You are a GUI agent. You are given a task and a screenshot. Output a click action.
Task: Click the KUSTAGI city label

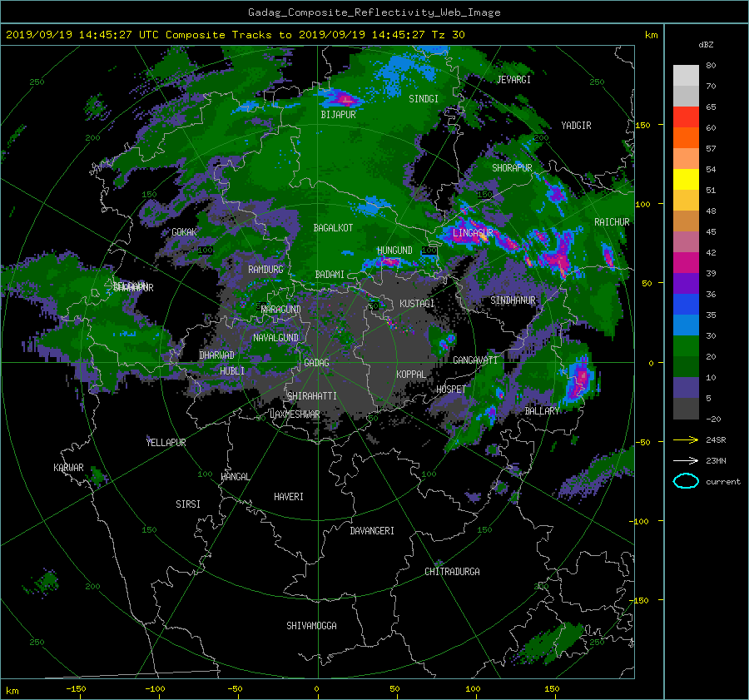coord(417,304)
